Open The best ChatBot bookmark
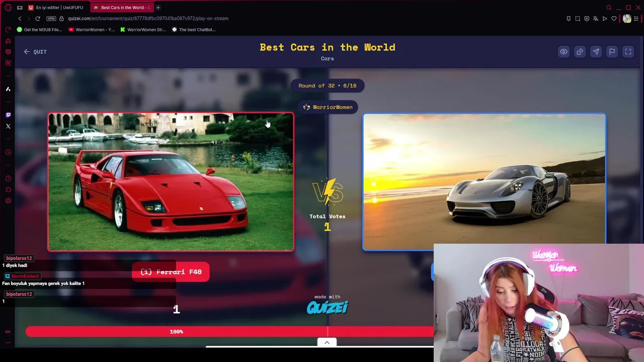644x362 pixels. coord(194,30)
